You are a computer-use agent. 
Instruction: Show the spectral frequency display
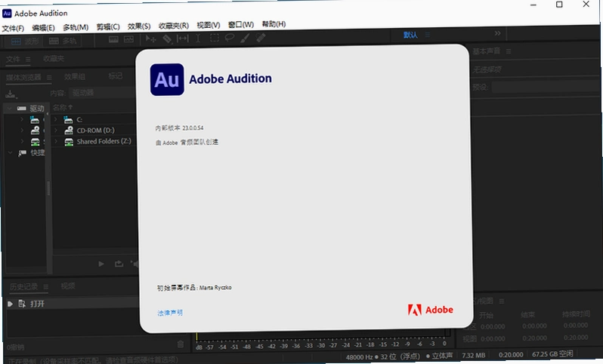coord(113,39)
